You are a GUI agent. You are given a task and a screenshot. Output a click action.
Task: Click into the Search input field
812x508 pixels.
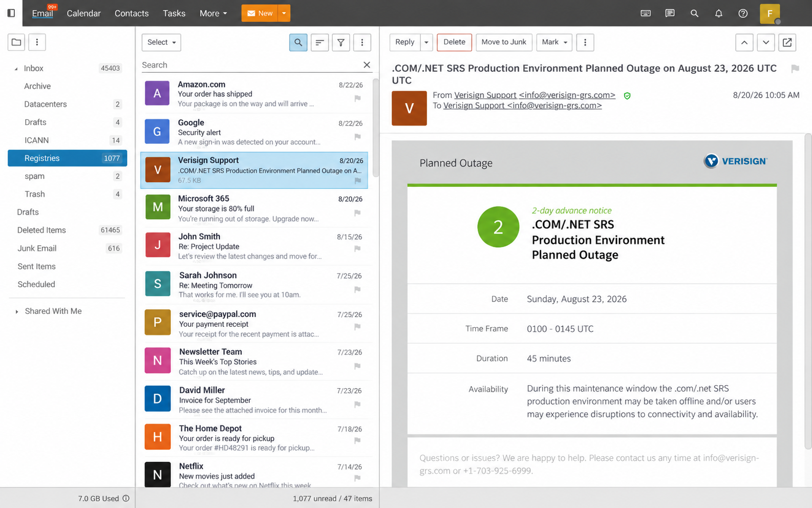[250, 65]
